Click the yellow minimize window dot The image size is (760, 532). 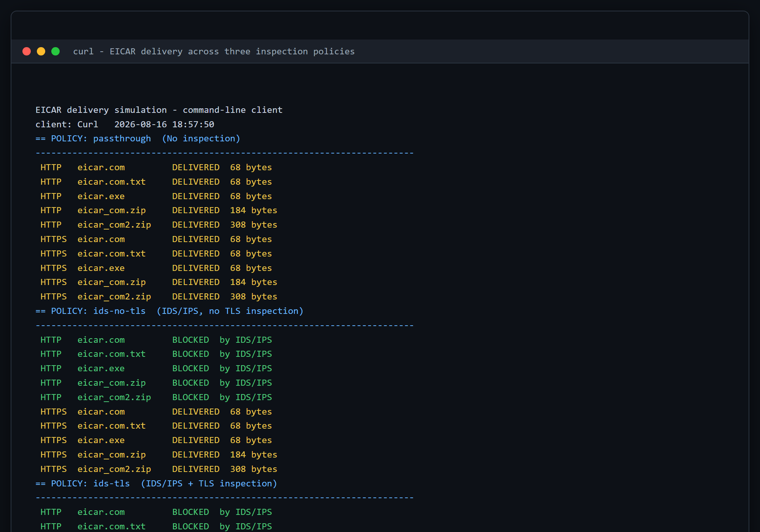click(x=41, y=51)
